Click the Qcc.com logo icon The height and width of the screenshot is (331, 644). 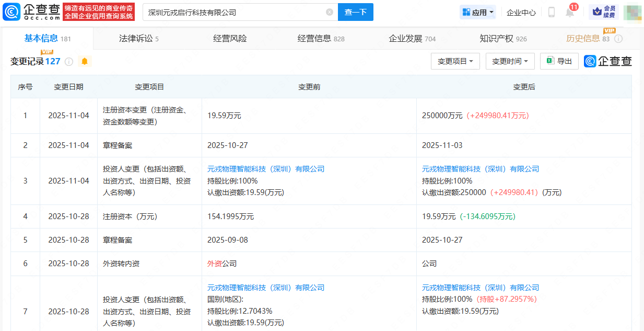coord(11,12)
